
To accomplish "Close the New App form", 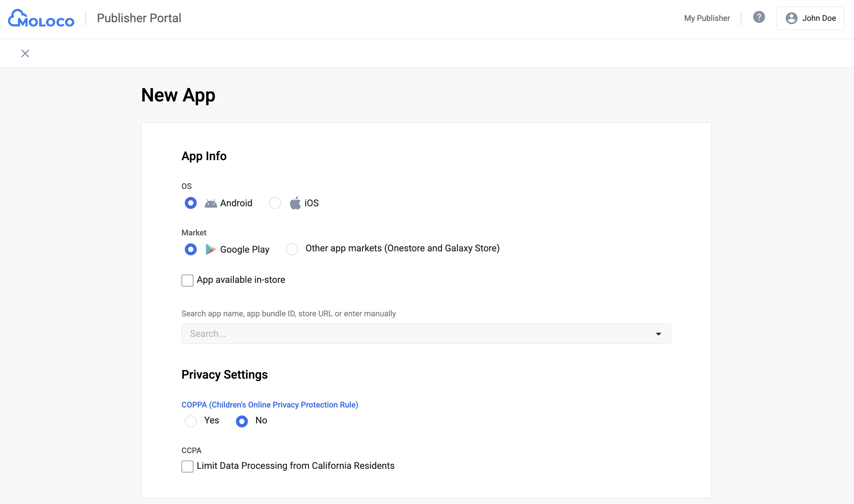I will pyautogui.click(x=25, y=53).
